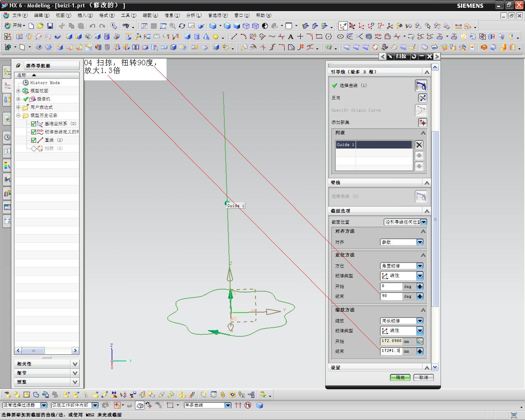The image size is (525, 420).
Task: Pick the Arc curve tool
Action: [x=244, y=37]
